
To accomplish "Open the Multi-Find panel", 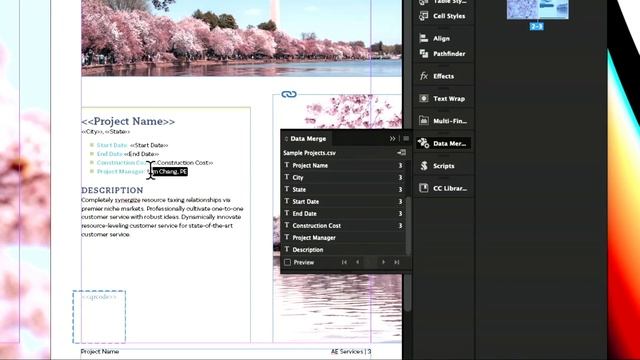I will (443, 121).
